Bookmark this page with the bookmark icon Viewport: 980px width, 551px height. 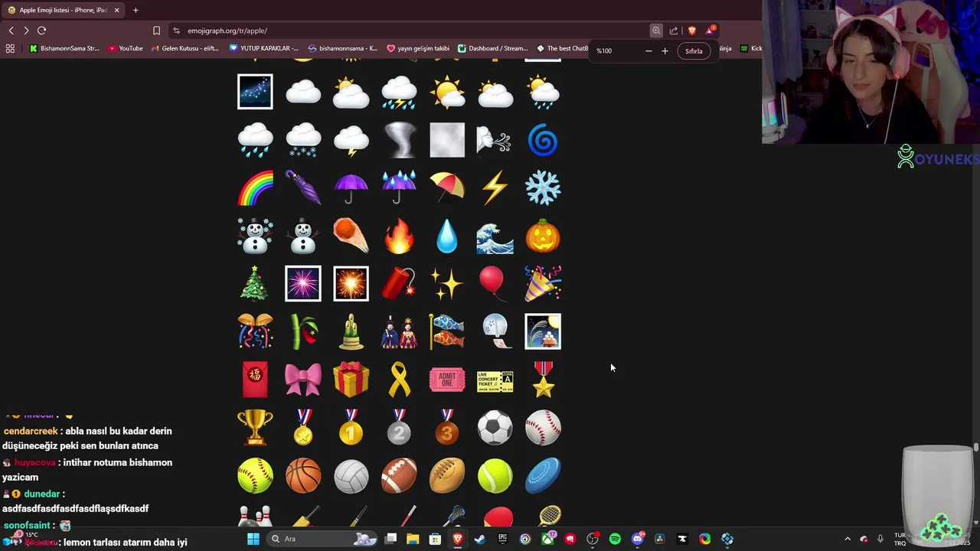[x=156, y=31]
